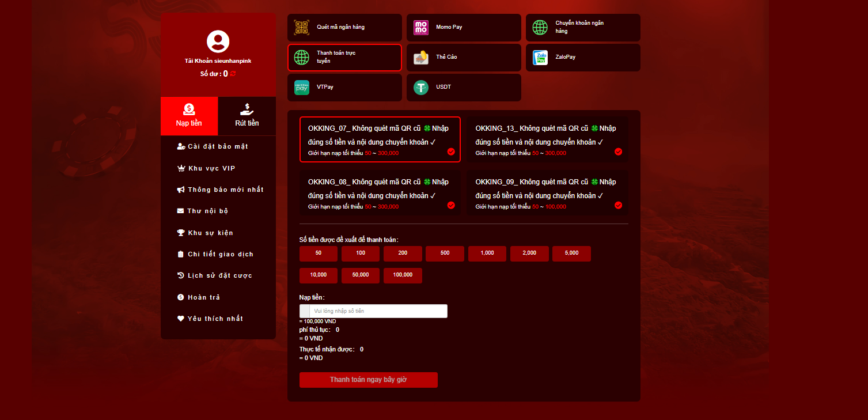Pick the 500 suggested amount button
Viewport: 868px width, 420px height.
click(445, 253)
